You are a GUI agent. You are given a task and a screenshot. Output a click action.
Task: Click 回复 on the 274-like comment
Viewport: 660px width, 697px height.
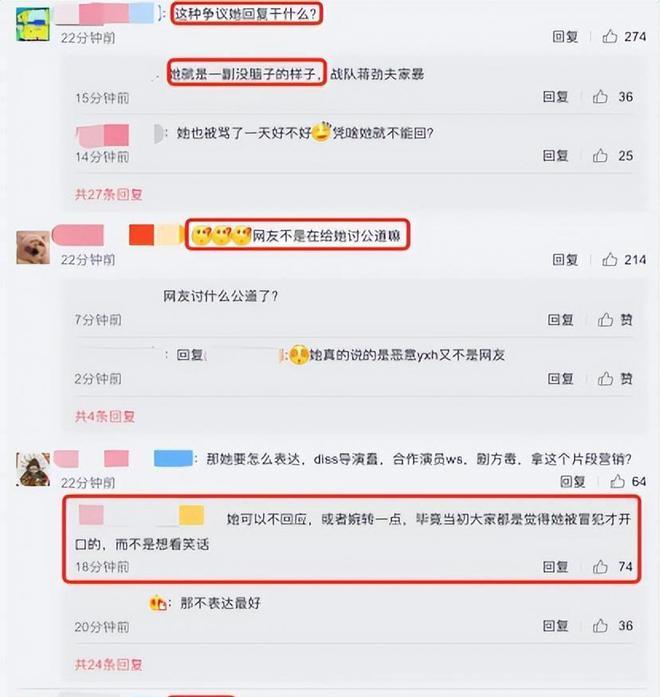[x=565, y=36]
